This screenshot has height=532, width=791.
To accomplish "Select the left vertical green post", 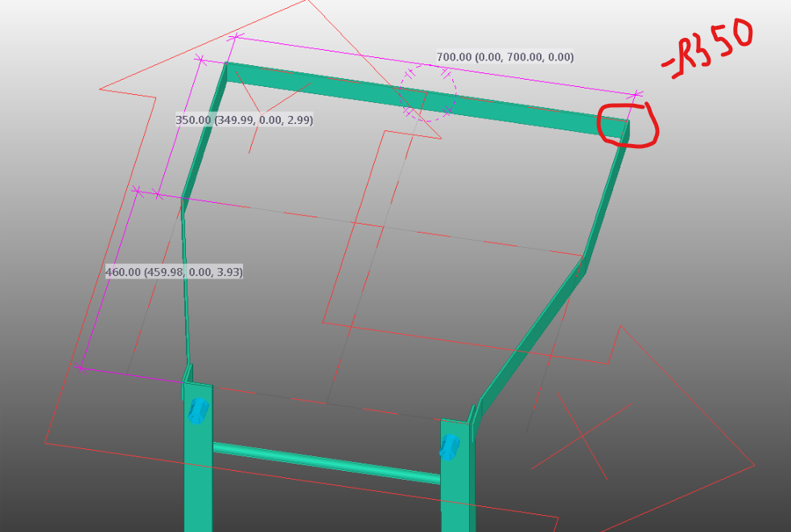I will [x=198, y=457].
